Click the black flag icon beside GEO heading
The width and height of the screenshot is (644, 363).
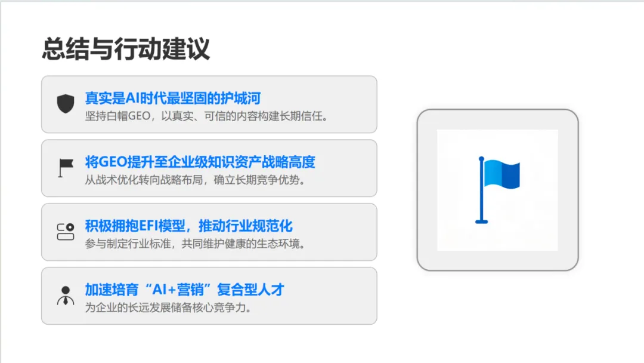(66, 168)
